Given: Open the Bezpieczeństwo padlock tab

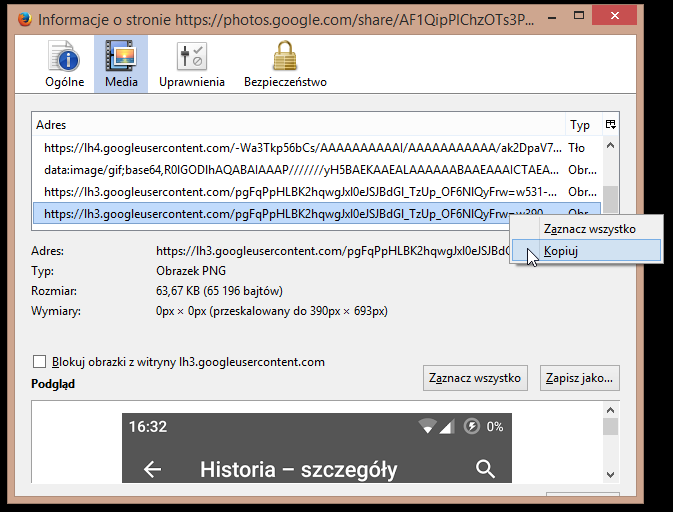Looking at the screenshot, I should point(285,64).
